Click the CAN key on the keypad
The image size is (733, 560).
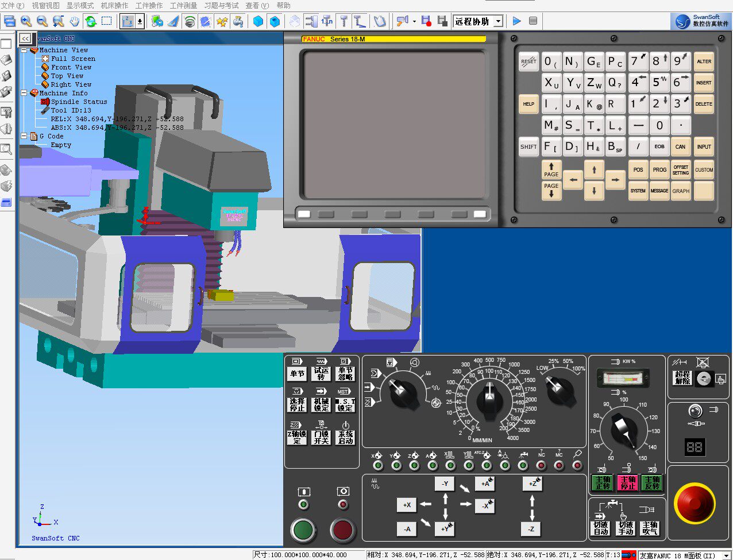(681, 146)
